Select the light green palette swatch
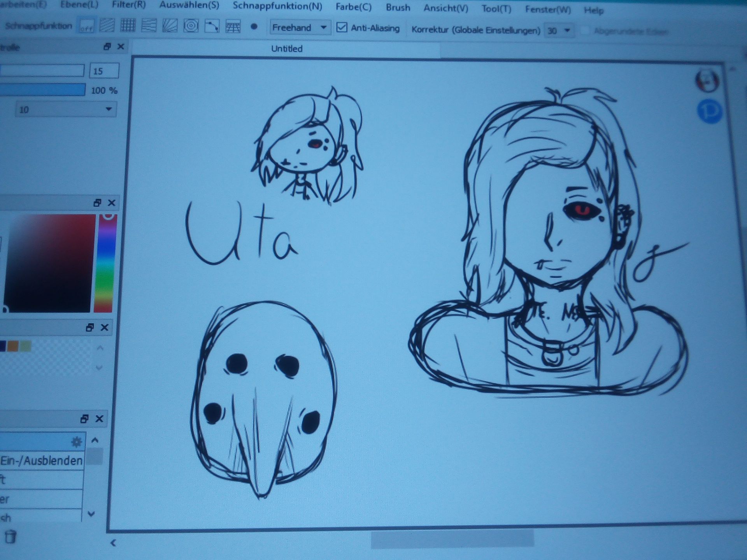Viewport: 747px width, 560px height. (x=25, y=346)
